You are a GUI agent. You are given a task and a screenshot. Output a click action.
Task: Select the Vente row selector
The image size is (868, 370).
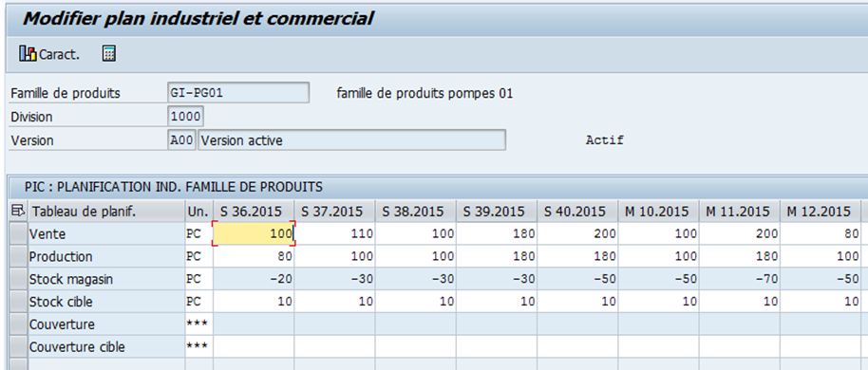coord(19,234)
